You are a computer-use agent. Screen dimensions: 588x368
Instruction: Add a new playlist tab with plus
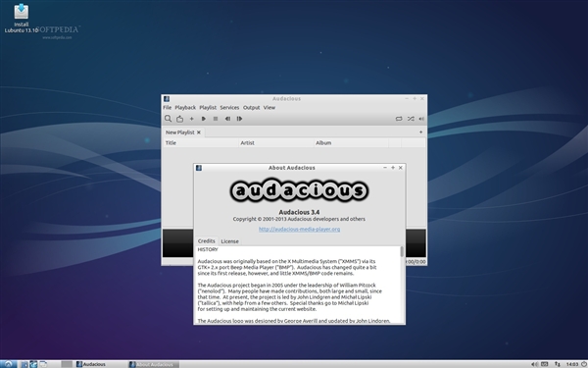[x=420, y=132]
